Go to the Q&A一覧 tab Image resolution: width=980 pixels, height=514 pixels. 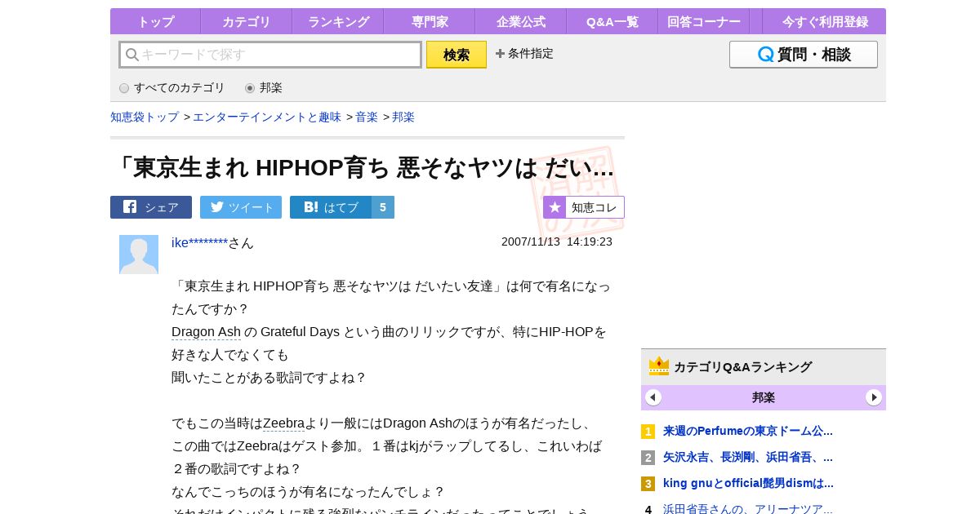612,22
